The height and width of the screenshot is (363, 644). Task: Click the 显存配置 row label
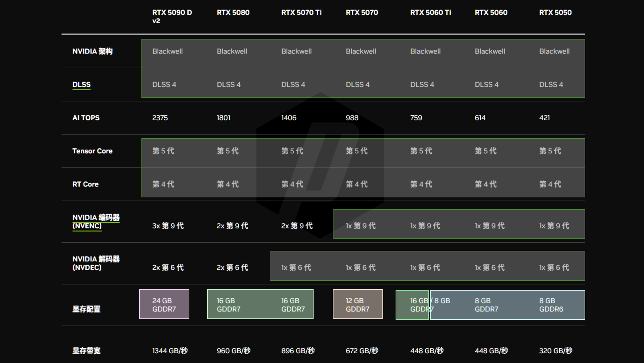(x=86, y=309)
